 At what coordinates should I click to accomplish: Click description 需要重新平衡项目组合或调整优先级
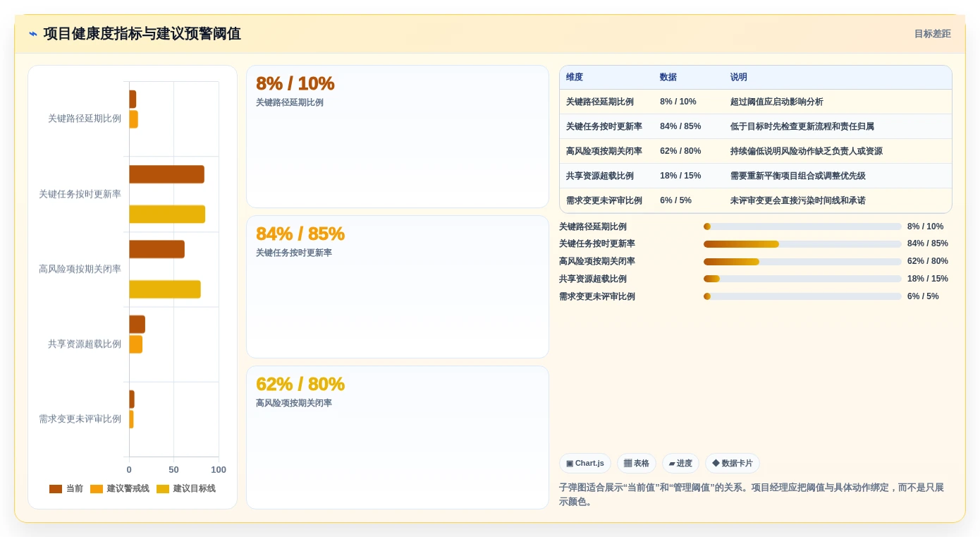coord(798,176)
